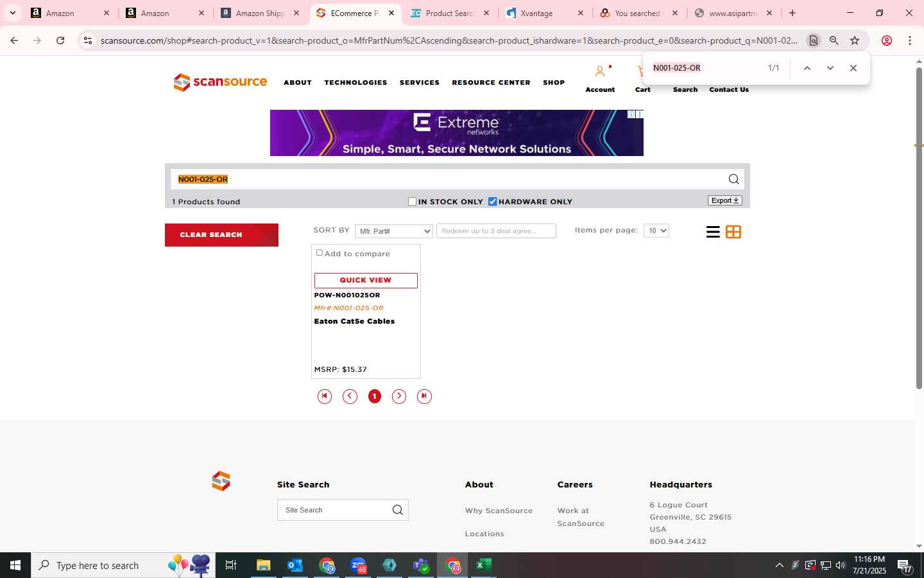Open Excel from the taskbar
The image size is (924, 578).
[x=484, y=565]
